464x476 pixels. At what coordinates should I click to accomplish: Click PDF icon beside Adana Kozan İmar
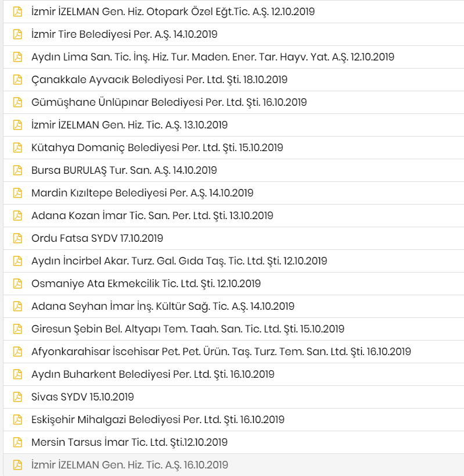(x=17, y=216)
